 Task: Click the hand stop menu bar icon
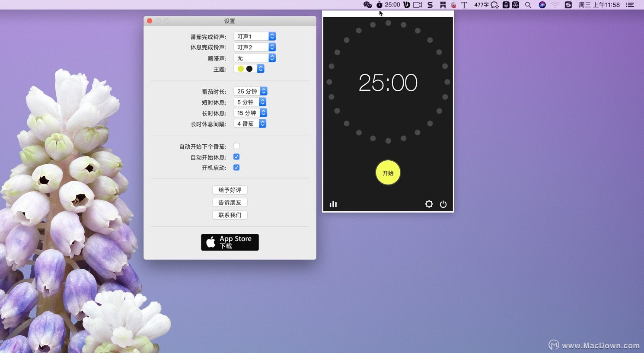453,5
